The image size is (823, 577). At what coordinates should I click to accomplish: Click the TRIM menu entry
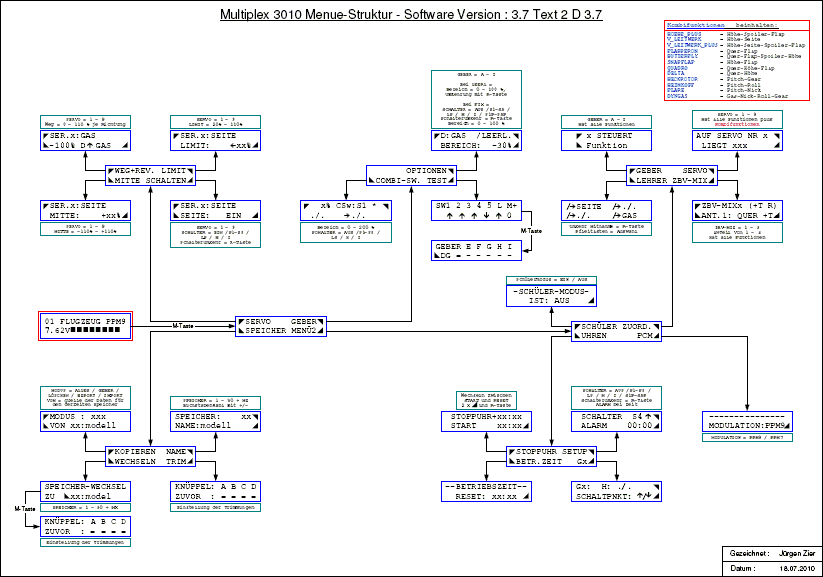(176, 461)
